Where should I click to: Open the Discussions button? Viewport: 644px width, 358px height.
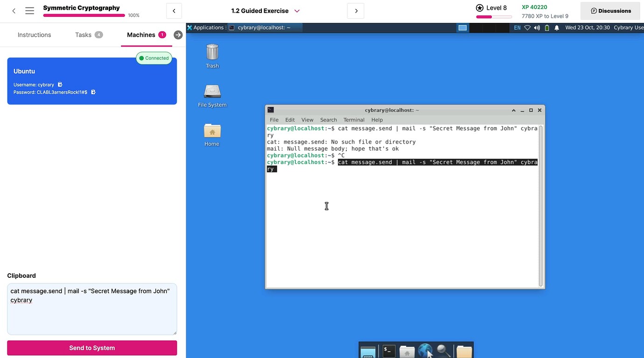610,11
